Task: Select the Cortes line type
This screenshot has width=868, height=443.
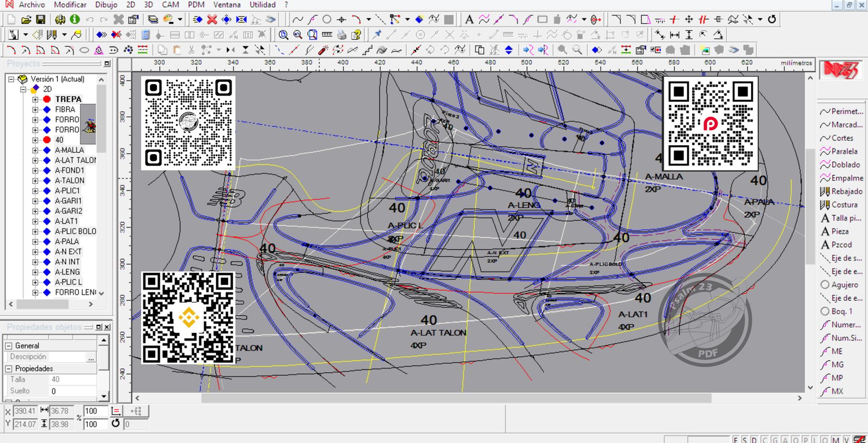Action: [x=837, y=138]
